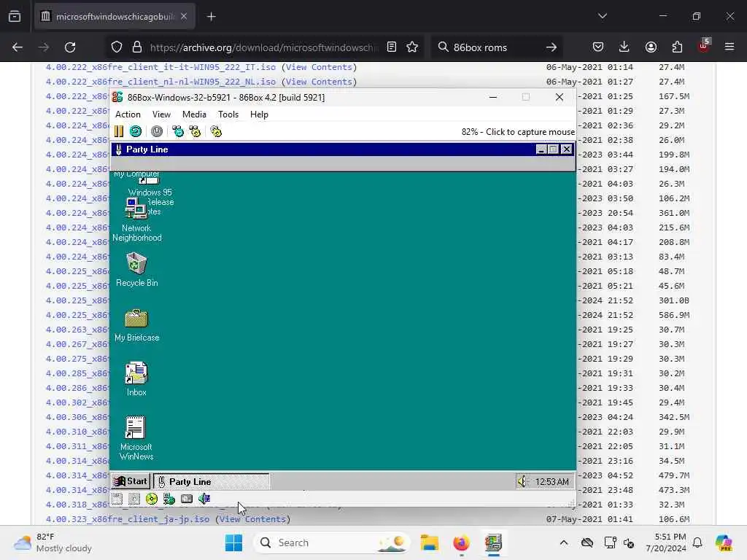Open the Firefox hamburger menu

729,47
